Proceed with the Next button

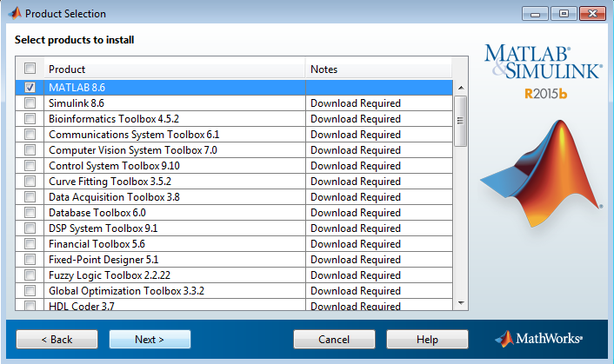[150, 339]
